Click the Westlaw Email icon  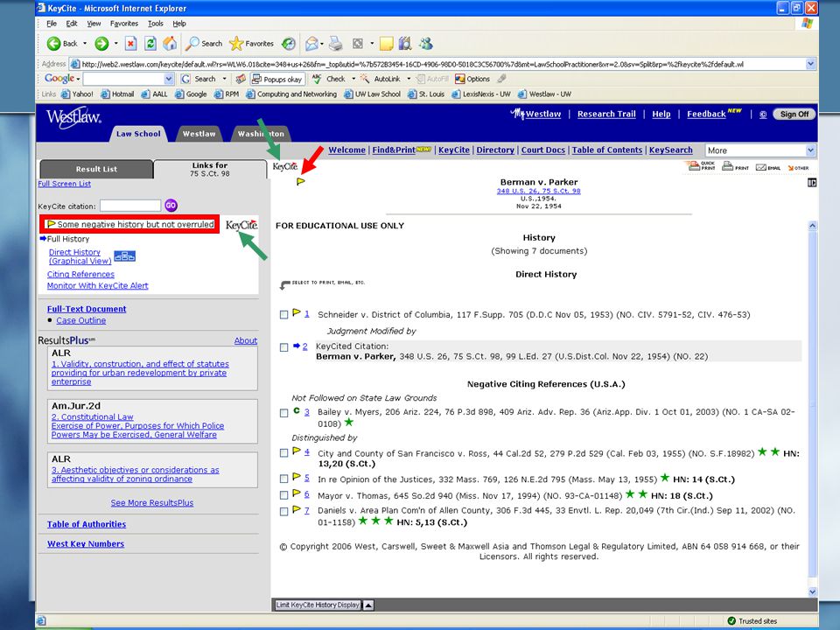coord(767,167)
